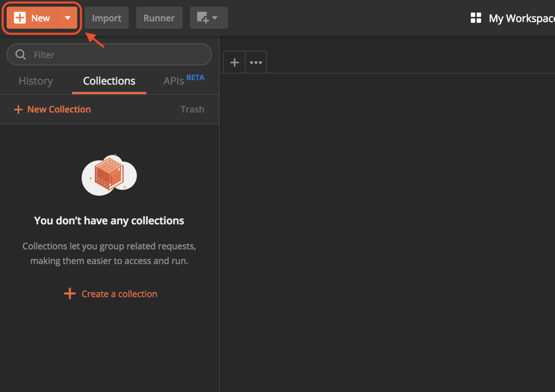Open the new window dropdown button
Screen dimensions: 555x392
click(x=209, y=18)
